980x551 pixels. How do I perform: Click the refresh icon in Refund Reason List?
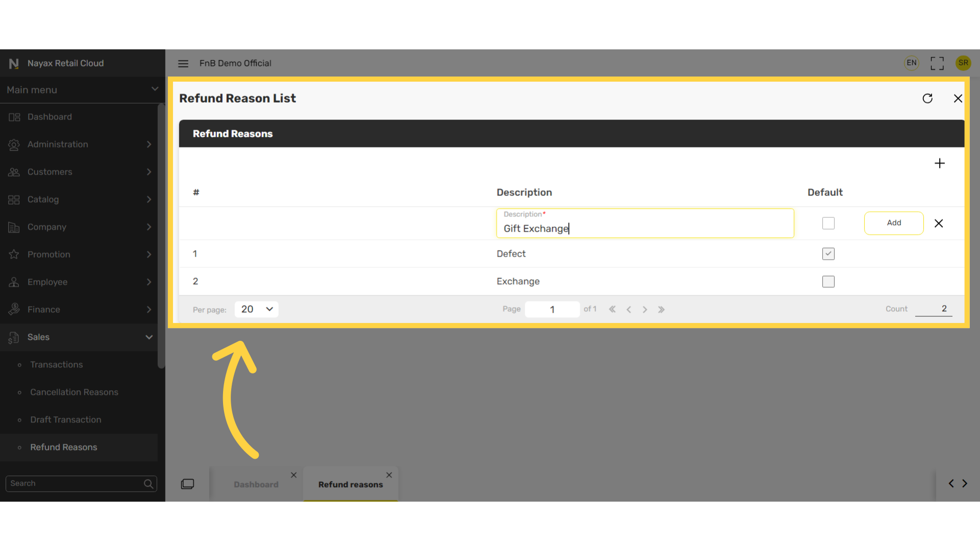pyautogui.click(x=927, y=98)
